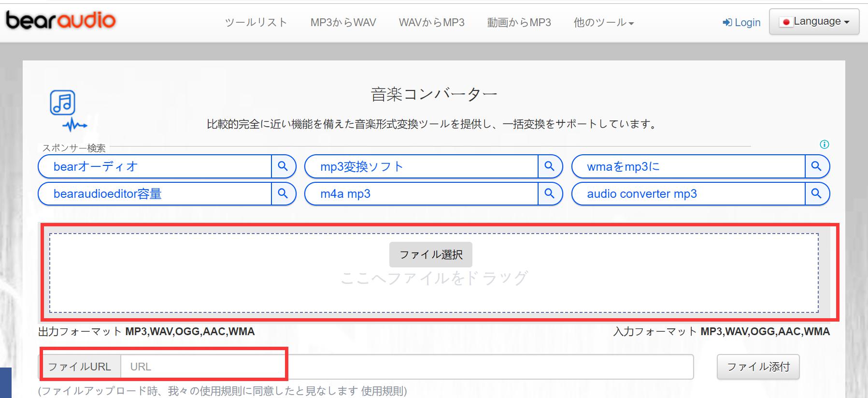This screenshot has height=398, width=868.
Task: Expand the 他のツール dropdown
Action: (604, 22)
